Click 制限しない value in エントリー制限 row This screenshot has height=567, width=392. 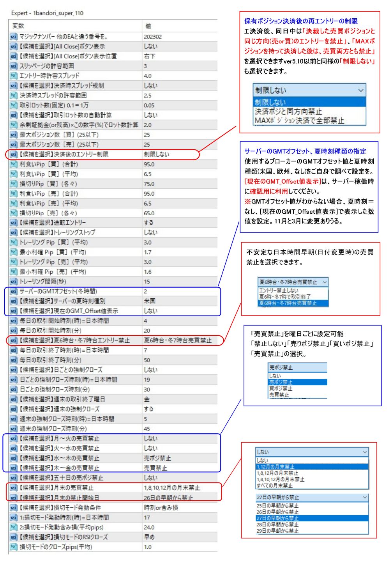pos(156,154)
